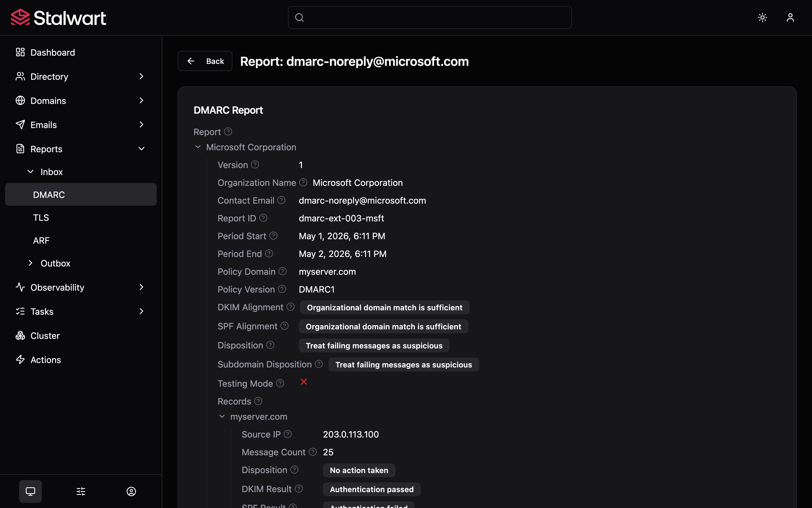Show help for Source IP
The width and height of the screenshot is (812, 508).
pos(288,434)
